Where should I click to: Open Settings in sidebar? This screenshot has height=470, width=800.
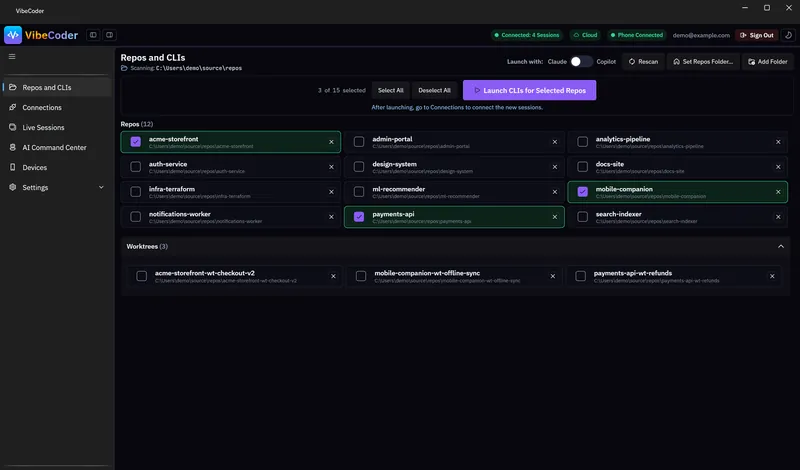(57, 187)
